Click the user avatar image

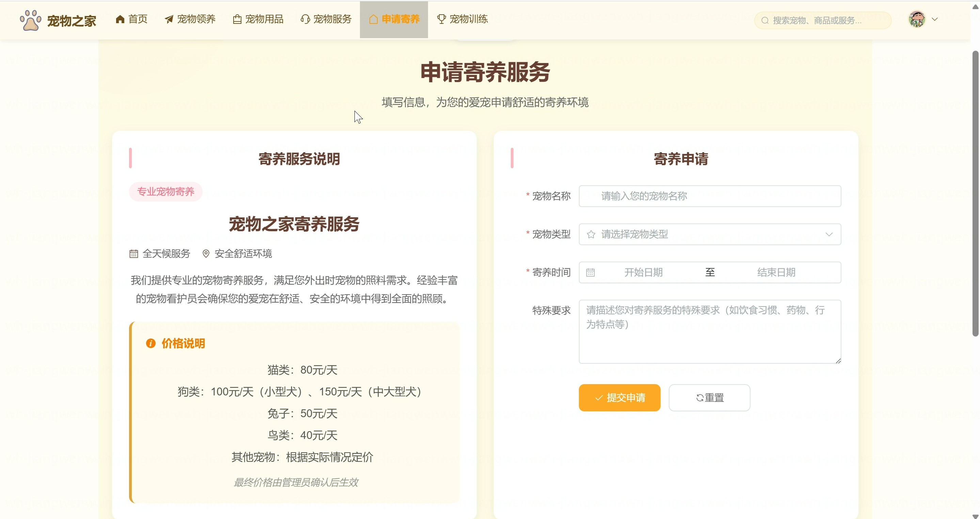pos(916,19)
